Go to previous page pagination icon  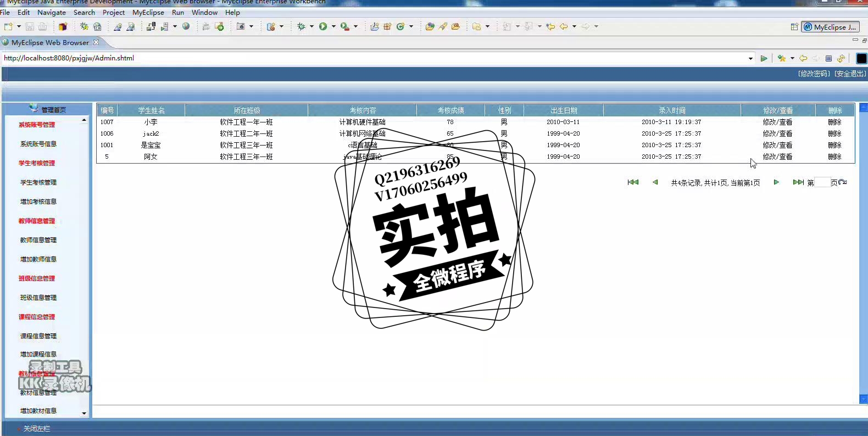coord(655,182)
